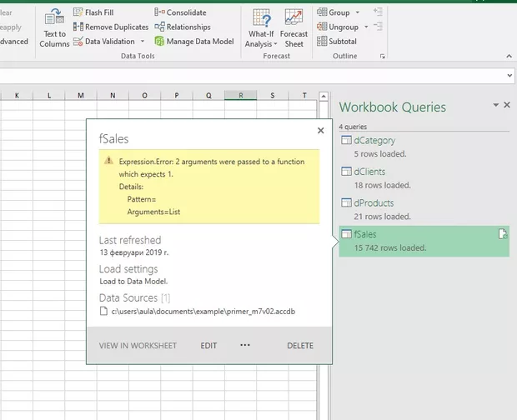Click the Subtotal outline tool
The height and width of the screenshot is (420, 517).
tap(342, 41)
